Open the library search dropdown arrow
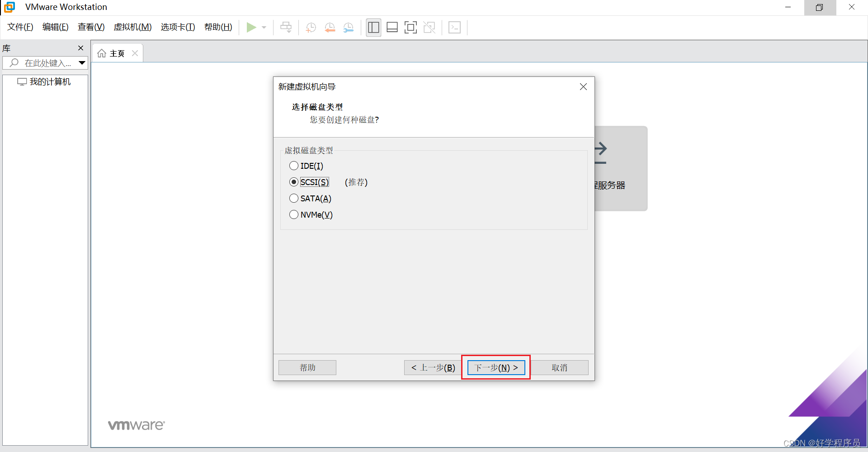 point(82,63)
